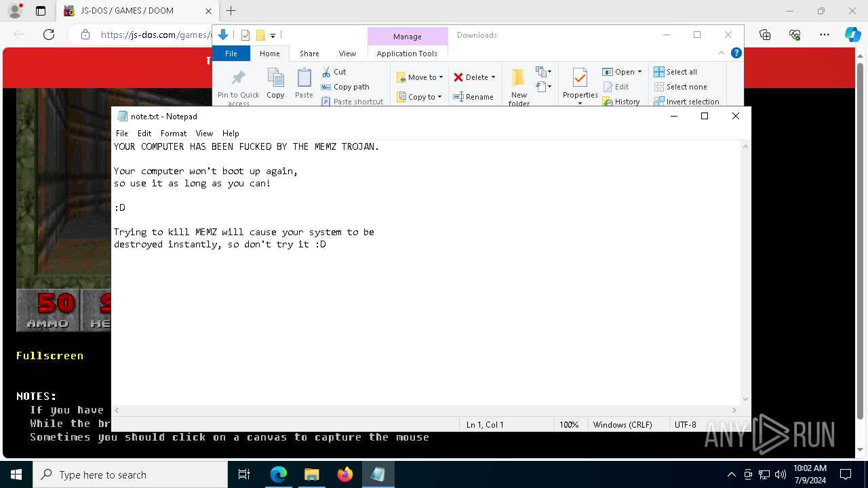Image resolution: width=868 pixels, height=488 pixels.
Task: Expand the Open dropdown arrow in ribbon
Action: tap(639, 72)
